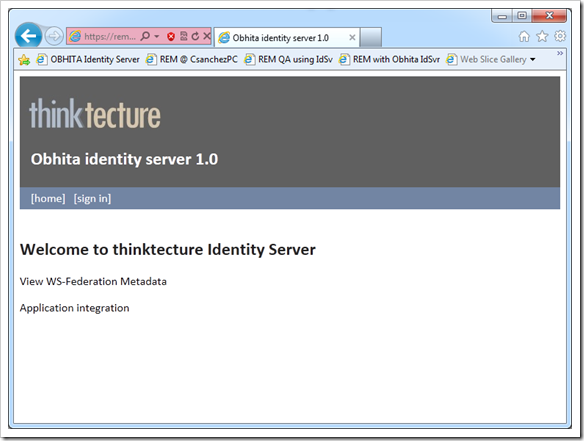
Task: Open a new blank tab
Action: coord(371,37)
